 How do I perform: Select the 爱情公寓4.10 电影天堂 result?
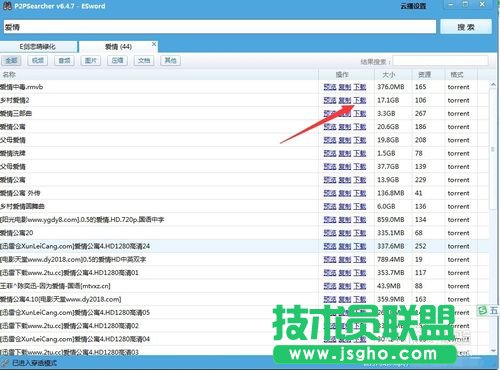tap(61, 299)
